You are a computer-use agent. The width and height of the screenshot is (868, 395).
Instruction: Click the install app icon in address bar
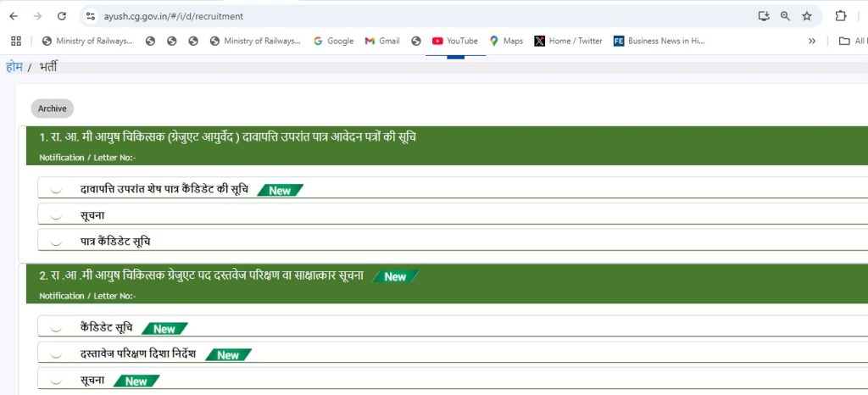coord(764,16)
